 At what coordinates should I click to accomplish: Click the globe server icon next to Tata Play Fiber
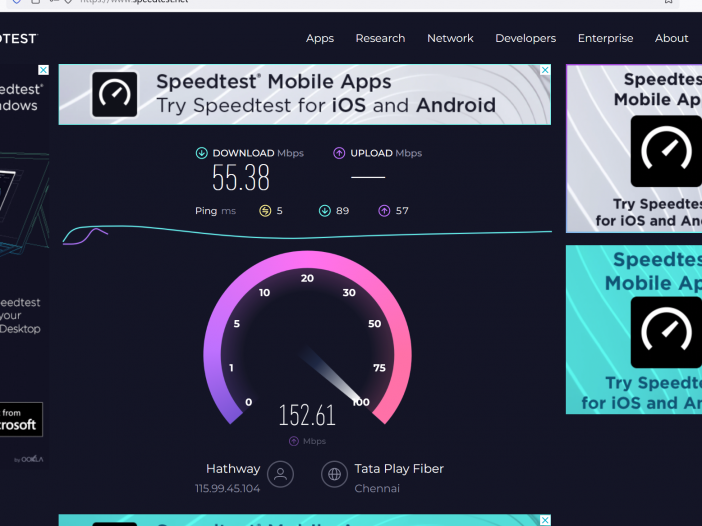(334, 474)
